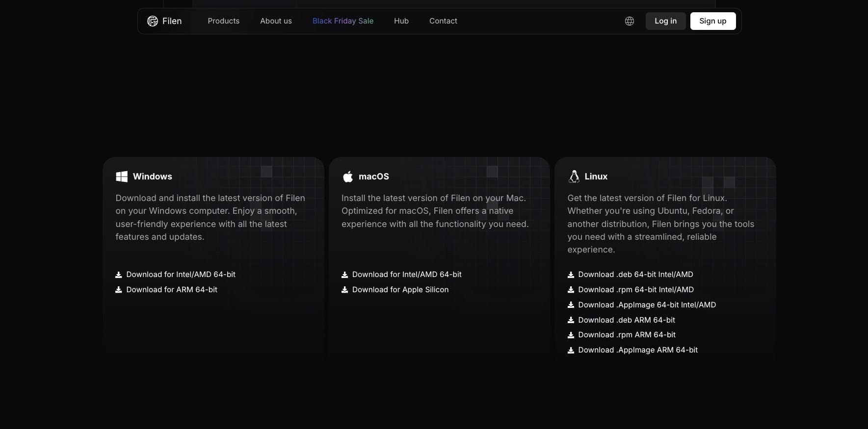The width and height of the screenshot is (868, 429).
Task: Click download icon for Windows Intel/AMD 64-bit
Action: pos(119,275)
